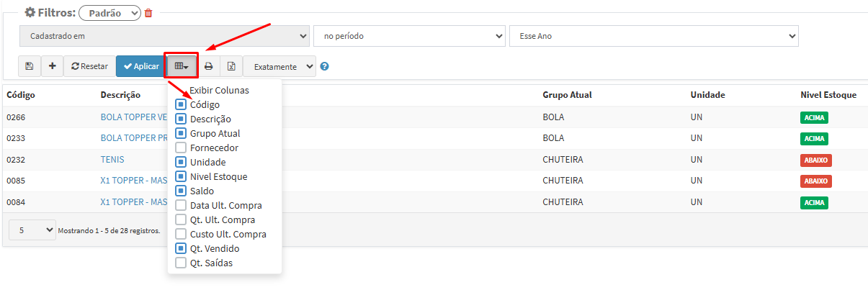Open the Esse Ano period dropdown
The height and width of the screenshot is (290, 868).
(x=653, y=35)
